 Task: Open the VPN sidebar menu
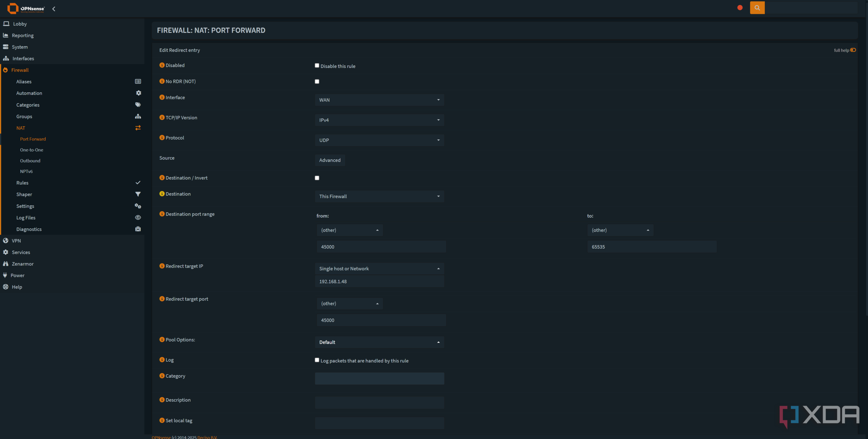pyautogui.click(x=16, y=241)
